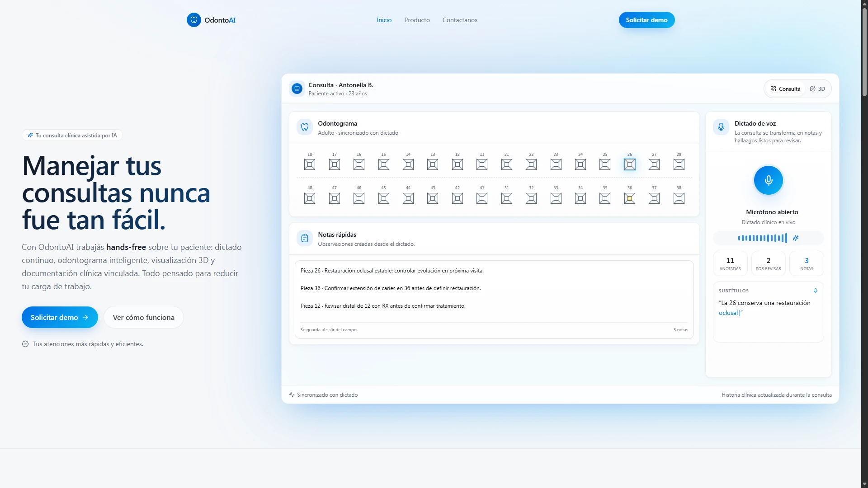Click the 2 Por revisar stat card
The height and width of the screenshot is (488, 868).
pyautogui.click(x=769, y=263)
